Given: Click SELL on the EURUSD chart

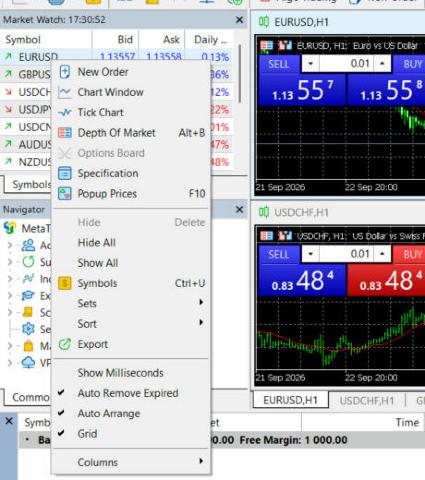Looking at the screenshot, I should coord(279,64).
